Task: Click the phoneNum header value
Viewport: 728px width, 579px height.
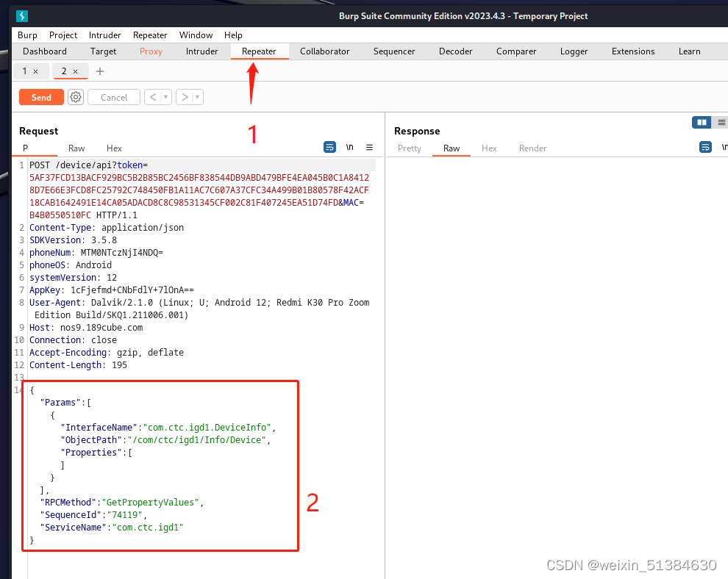Action: [x=121, y=252]
